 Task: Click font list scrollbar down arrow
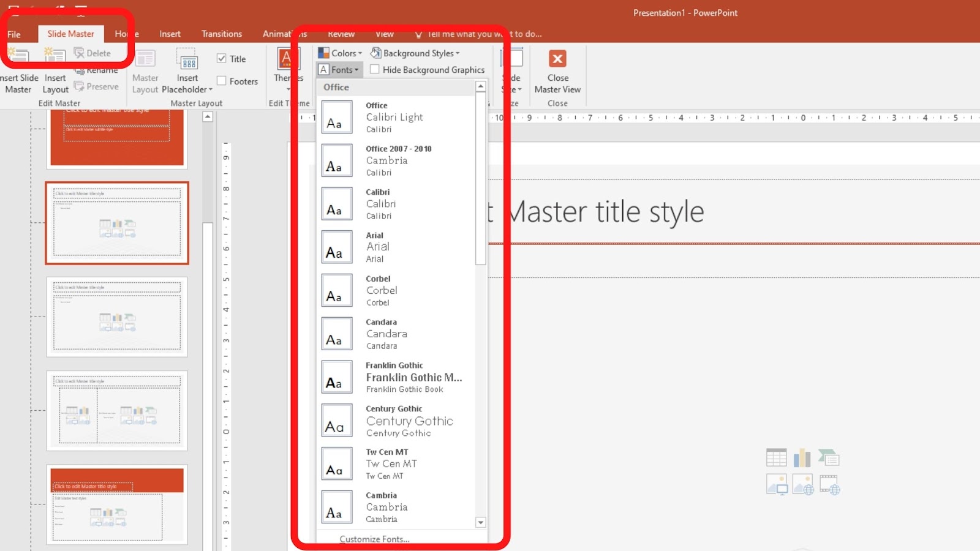tap(481, 522)
